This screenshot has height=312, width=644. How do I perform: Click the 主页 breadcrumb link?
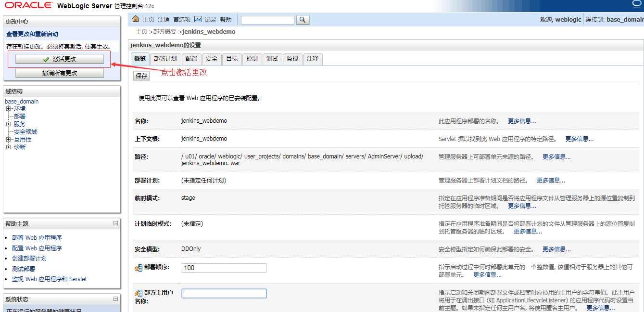pyautogui.click(x=141, y=32)
